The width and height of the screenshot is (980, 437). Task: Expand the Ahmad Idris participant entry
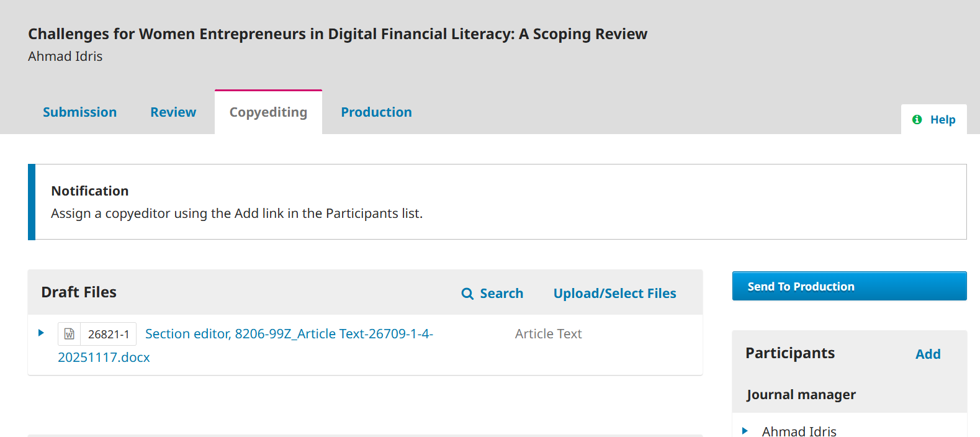click(745, 431)
